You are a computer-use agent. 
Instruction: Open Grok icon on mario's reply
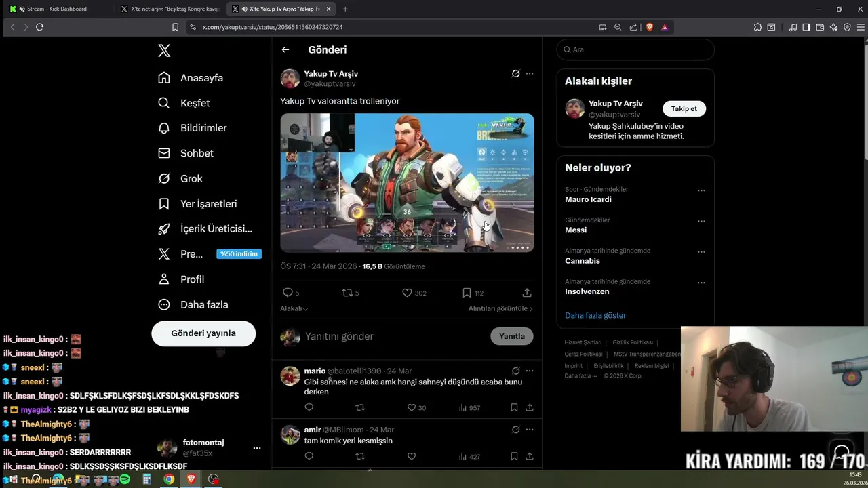point(516,371)
